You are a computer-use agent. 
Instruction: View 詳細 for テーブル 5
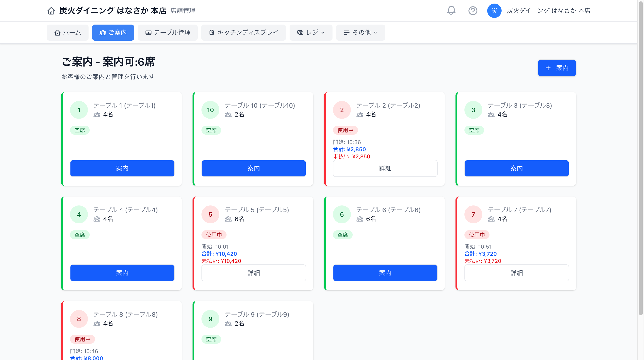coord(254,273)
